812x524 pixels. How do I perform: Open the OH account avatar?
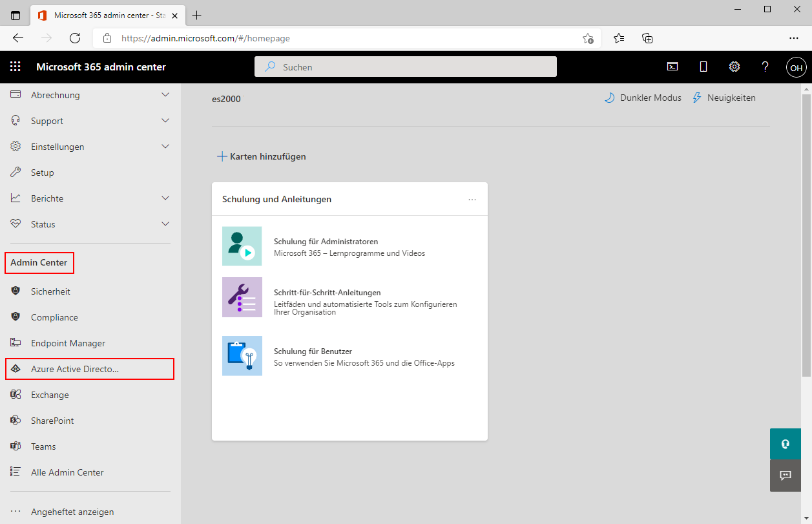click(796, 67)
